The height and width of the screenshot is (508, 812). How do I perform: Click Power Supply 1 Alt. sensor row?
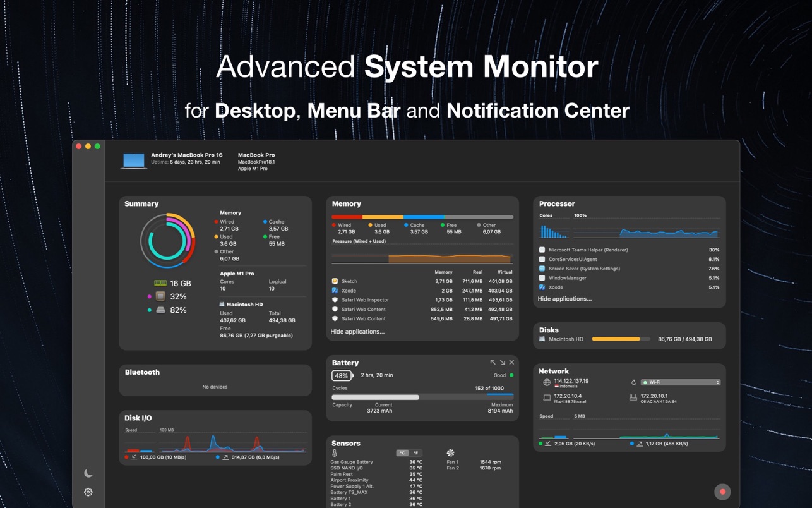[377, 487]
